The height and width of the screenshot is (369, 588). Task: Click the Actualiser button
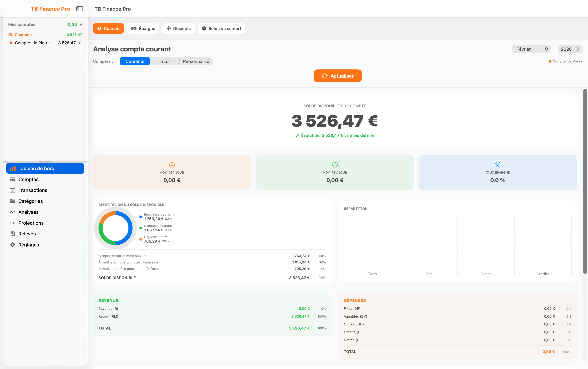[x=338, y=76]
